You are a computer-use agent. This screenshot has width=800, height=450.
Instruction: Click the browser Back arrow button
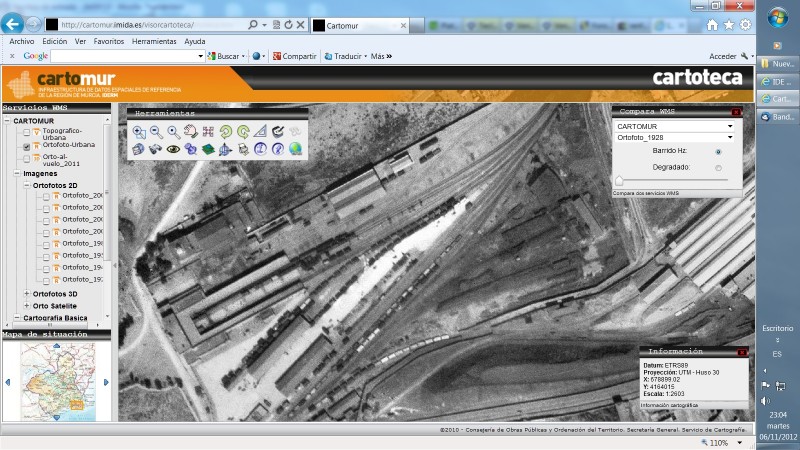[12, 23]
